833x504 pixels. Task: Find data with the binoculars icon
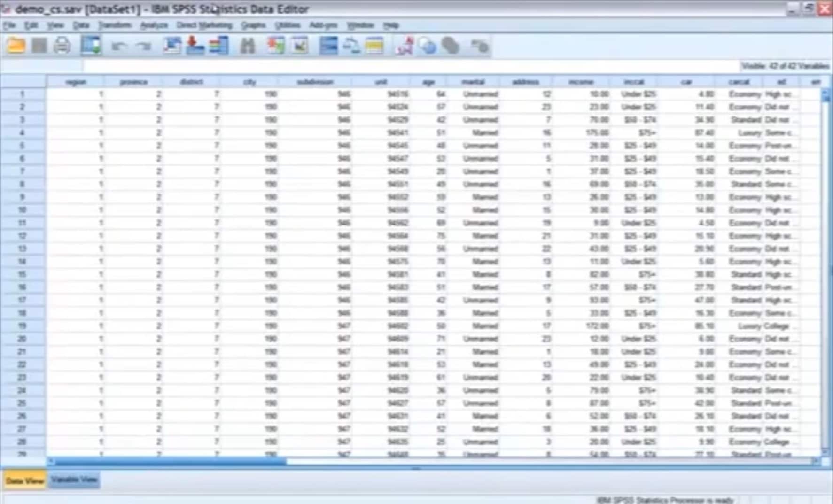(248, 46)
